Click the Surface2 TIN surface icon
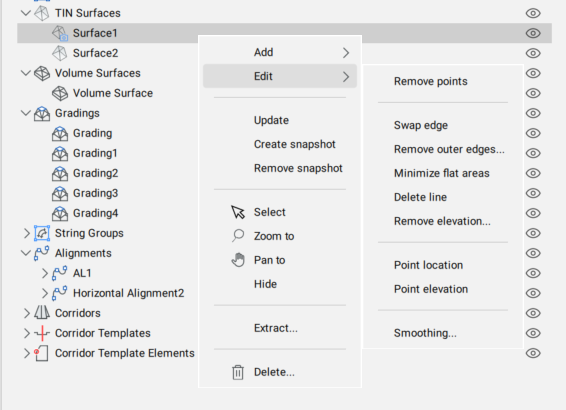 (60, 53)
